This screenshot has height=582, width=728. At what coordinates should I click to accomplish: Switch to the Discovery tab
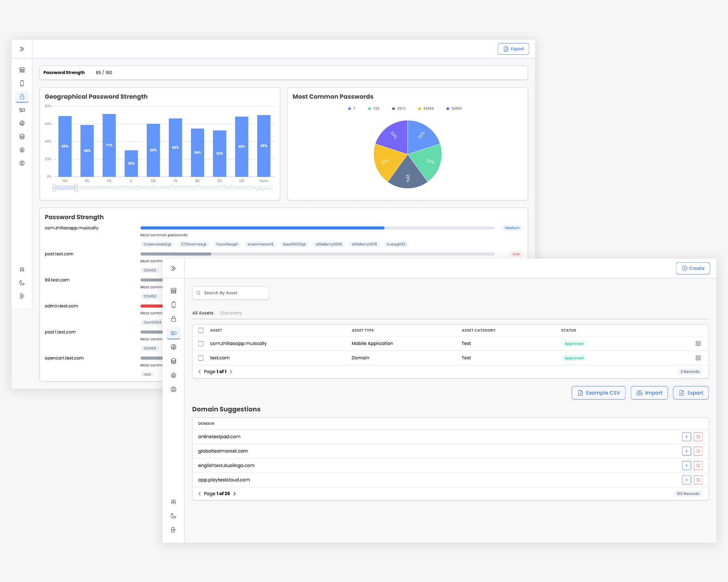231,313
